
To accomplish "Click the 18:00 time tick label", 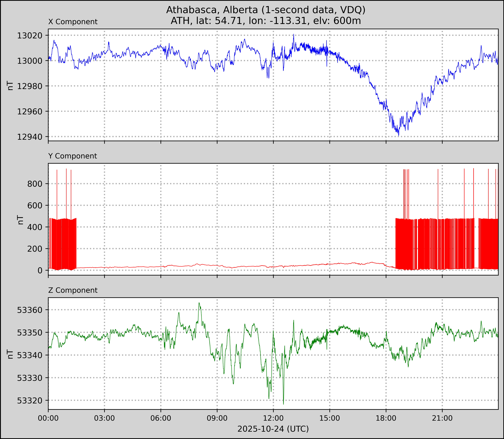I will point(386,418).
